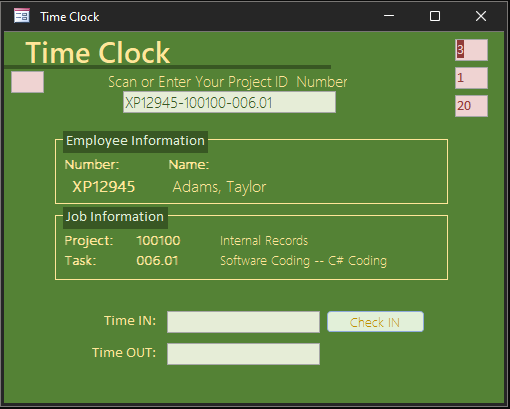Viewport: 510px width, 409px height.
Task: Click the Software Coding -- C# Coding text
Action: pyautogui.click(x=303, y=261)
